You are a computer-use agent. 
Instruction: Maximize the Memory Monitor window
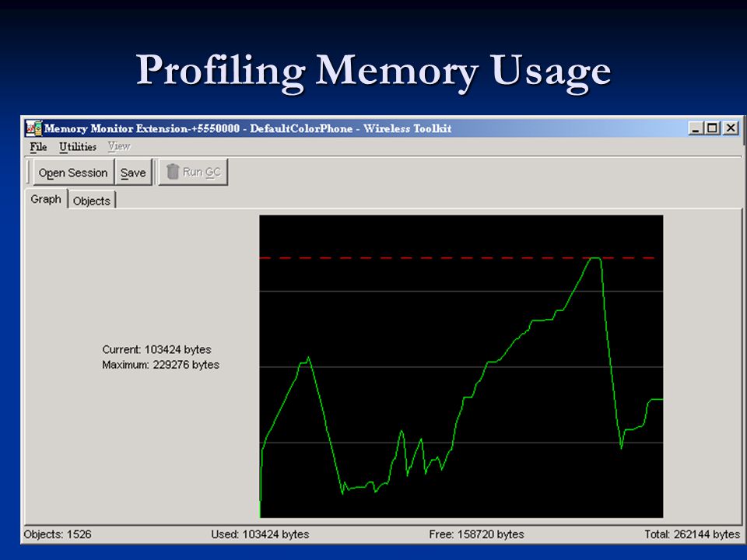(x=713, y=128)
